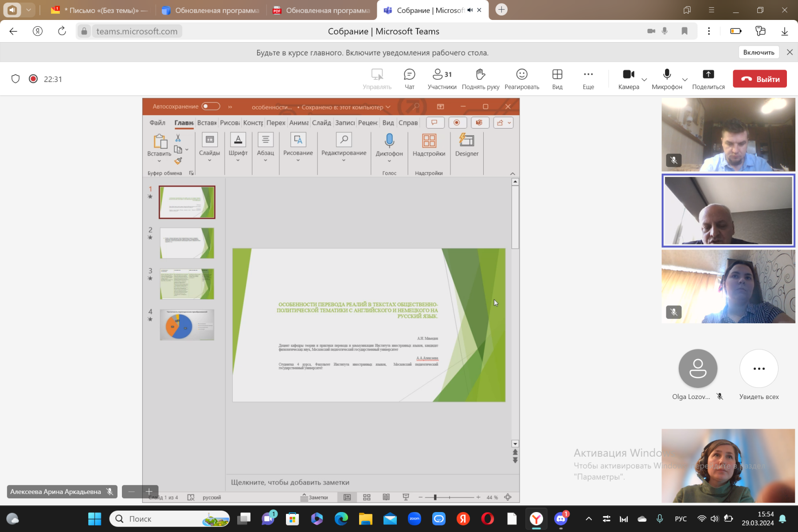
Task: Expand the Microphone options dropdown arrow
Action: [x=685, y=80]
